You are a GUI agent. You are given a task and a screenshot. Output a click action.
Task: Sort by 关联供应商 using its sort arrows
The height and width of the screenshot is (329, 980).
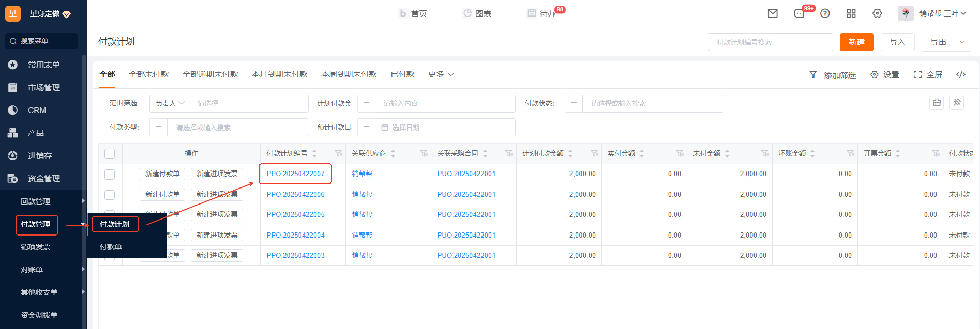(x=393, y=153)
